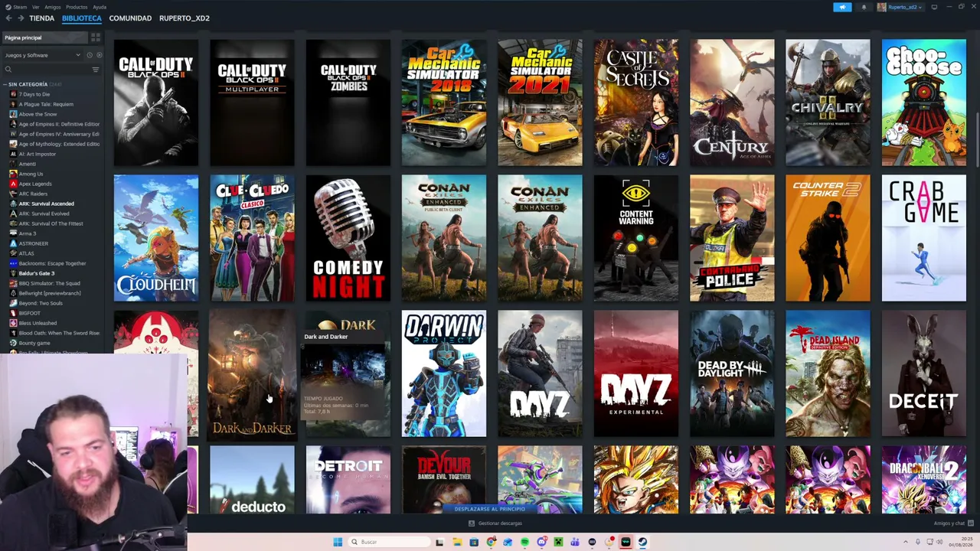The image size is (980, 551).
Task: Open the Steam announcements megaphone icon
Action: pos(842,7)
